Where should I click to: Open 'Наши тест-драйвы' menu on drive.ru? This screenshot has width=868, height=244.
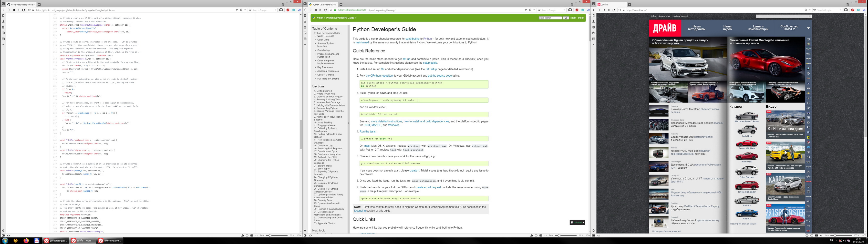click(x=696, y=28)
